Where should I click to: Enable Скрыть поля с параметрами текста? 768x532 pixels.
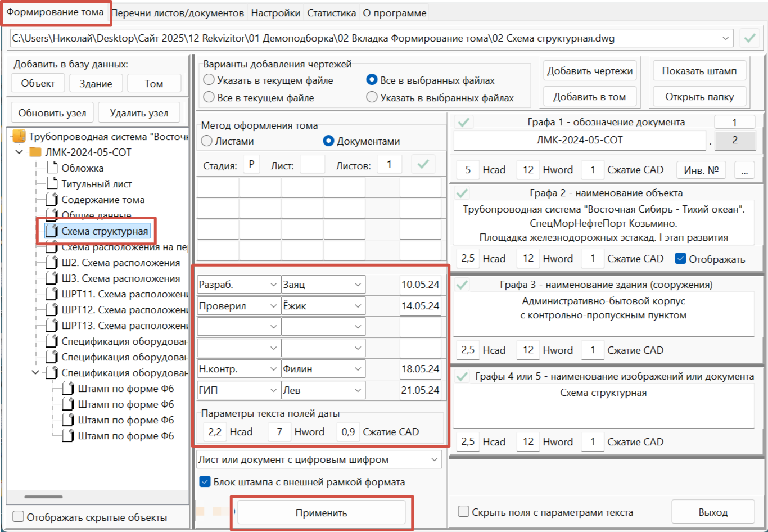click(463, 512)
